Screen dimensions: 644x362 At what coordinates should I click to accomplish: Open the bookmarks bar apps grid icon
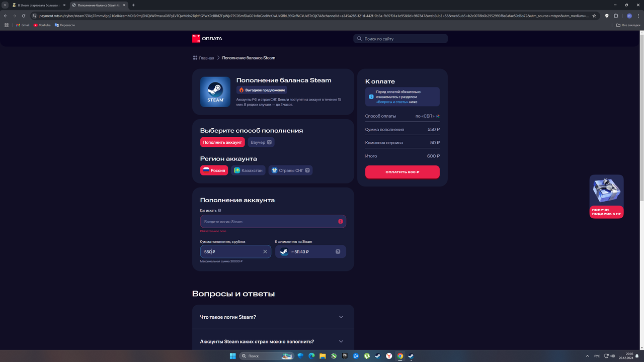point(7,25)
